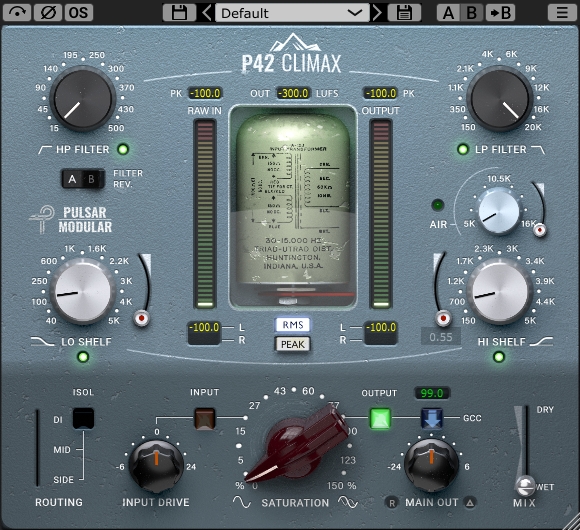
Task: Select the B state button in top bar
Action: (472, 13)
